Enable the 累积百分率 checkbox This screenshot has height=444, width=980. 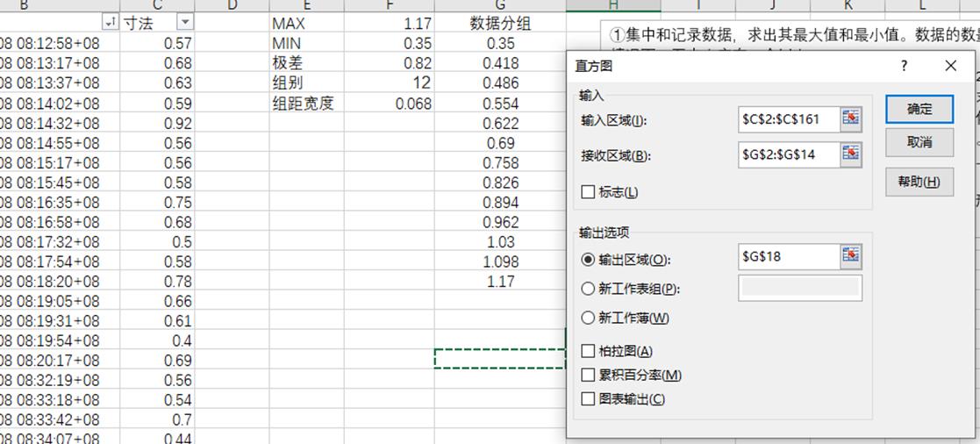point(588,375)
